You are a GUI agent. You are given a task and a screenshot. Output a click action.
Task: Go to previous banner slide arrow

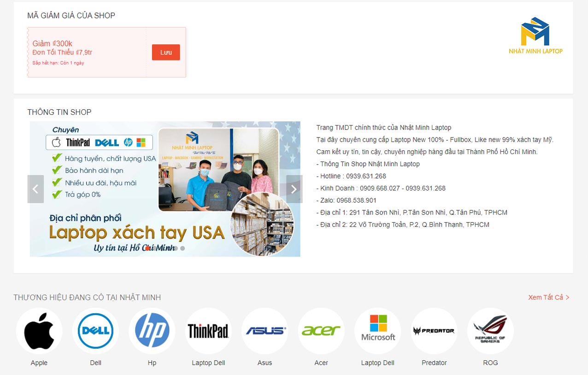tap(35, 189)
